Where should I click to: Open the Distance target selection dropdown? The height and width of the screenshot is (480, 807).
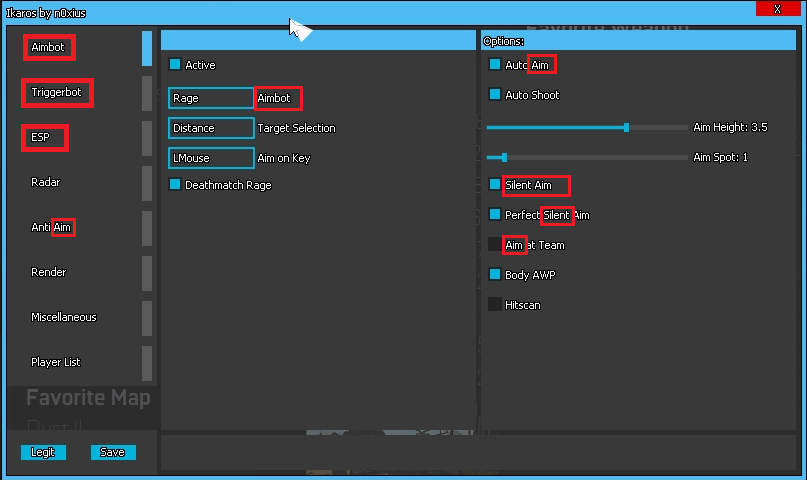pos(211,128)
